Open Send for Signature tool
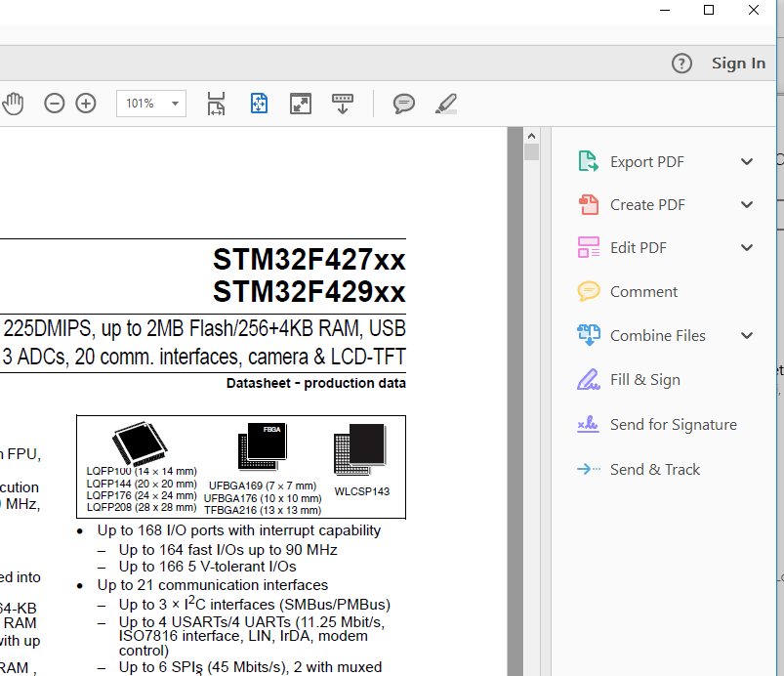This screenshot has width=784, height=676. 673,425
